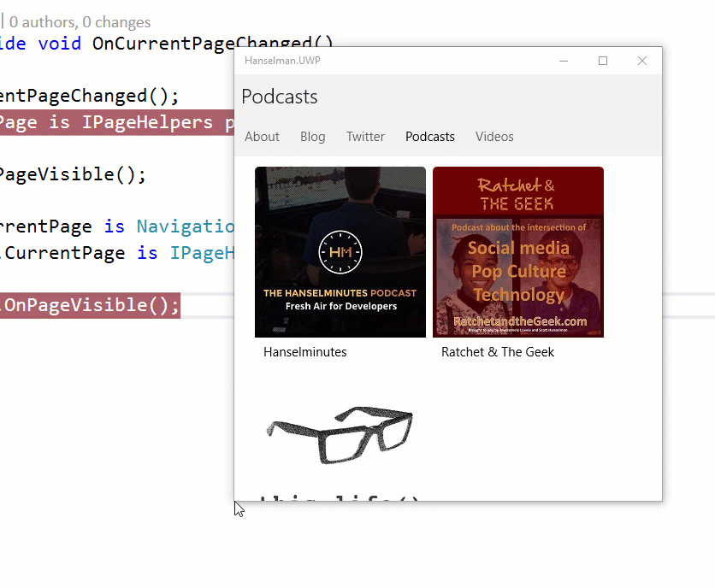Image resolution: width=715 pixels, height=588 pixels.
Task: Switch to the About tab
Action: tap(262, 136)
